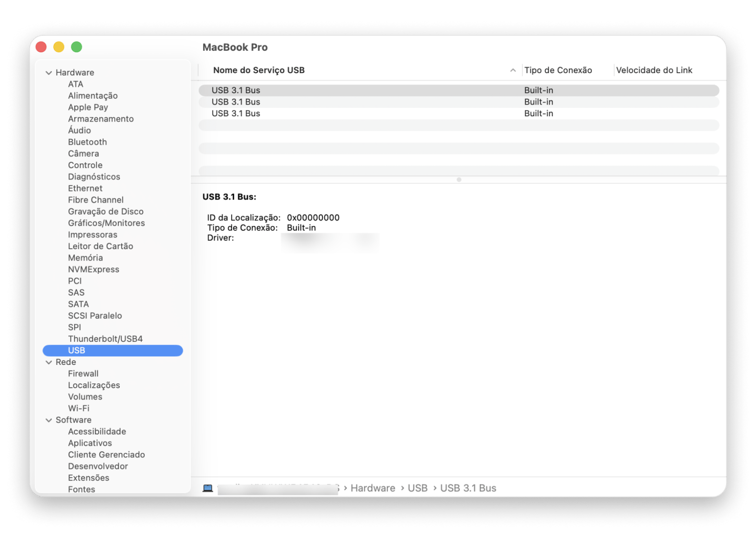The height and width of the screenshot is (536, 756).
Task: Select Armazenamento in sidebar
Action: tap(101, 119)
